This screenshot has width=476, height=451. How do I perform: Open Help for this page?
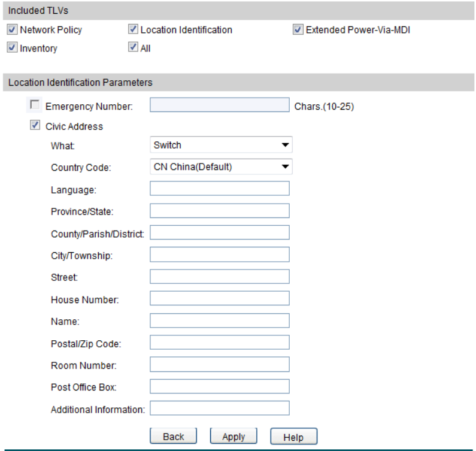point(293,437)
